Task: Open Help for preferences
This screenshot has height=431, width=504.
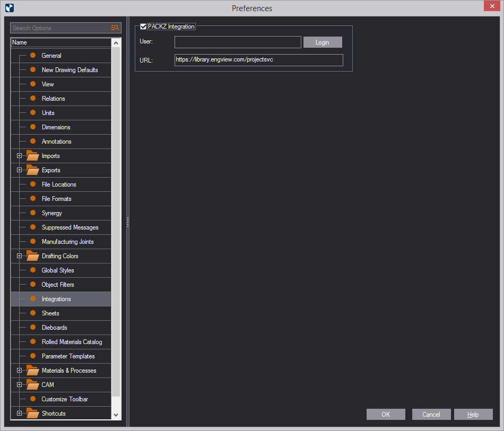Action: 473,414
